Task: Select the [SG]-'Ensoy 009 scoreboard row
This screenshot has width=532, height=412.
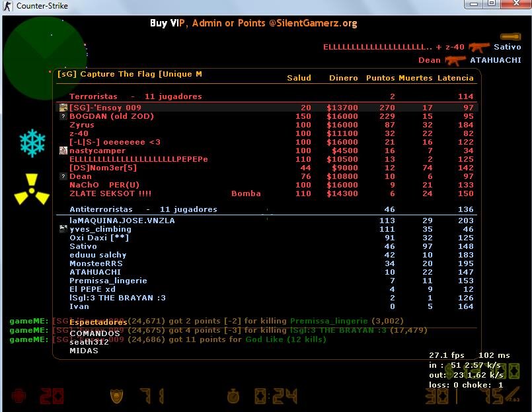Action: click(267, 108)
